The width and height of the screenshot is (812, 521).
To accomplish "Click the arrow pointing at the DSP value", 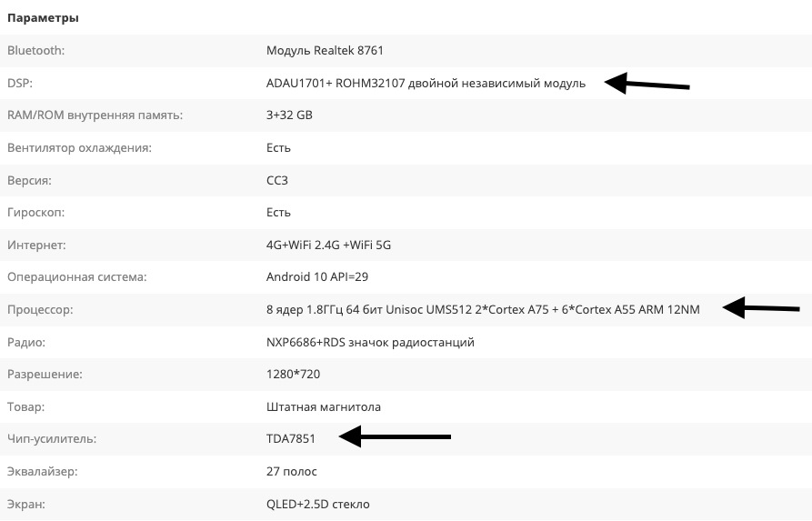I will (x=647, y=85).
